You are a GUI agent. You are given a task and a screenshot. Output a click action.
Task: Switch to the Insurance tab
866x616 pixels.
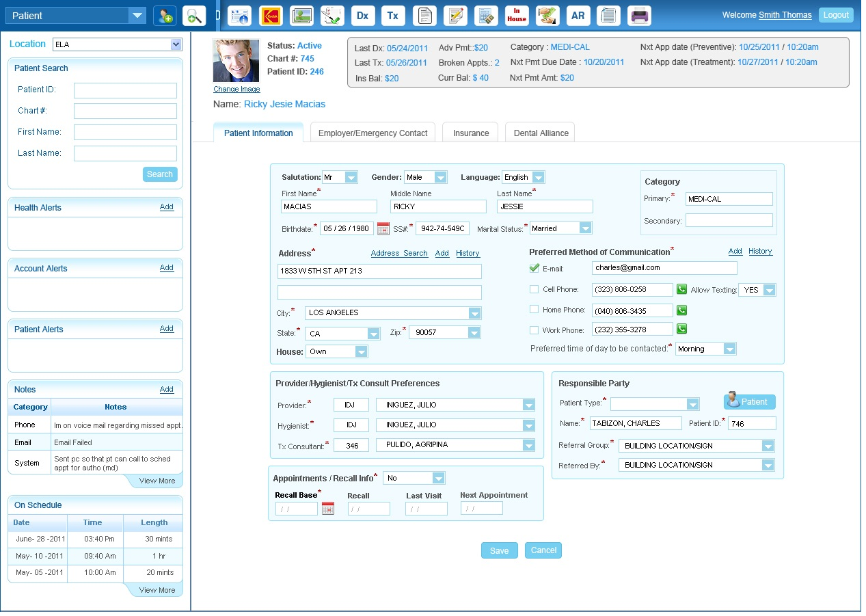point(471,133)
